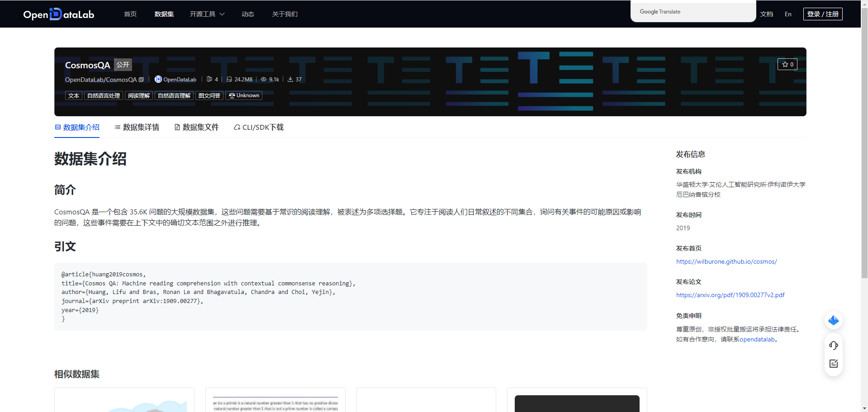The height and width of the screenshot is (412, 868).
Task: Go to 首页 in the top navigation
Action: click(130, 14)
